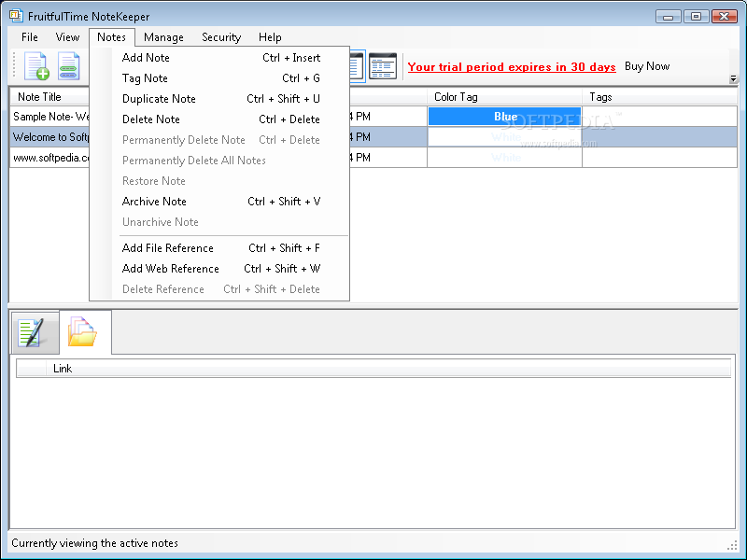Close the NoteKeeper window
Viewport: 747px width, 560px height.
click(x=725, y=17)
